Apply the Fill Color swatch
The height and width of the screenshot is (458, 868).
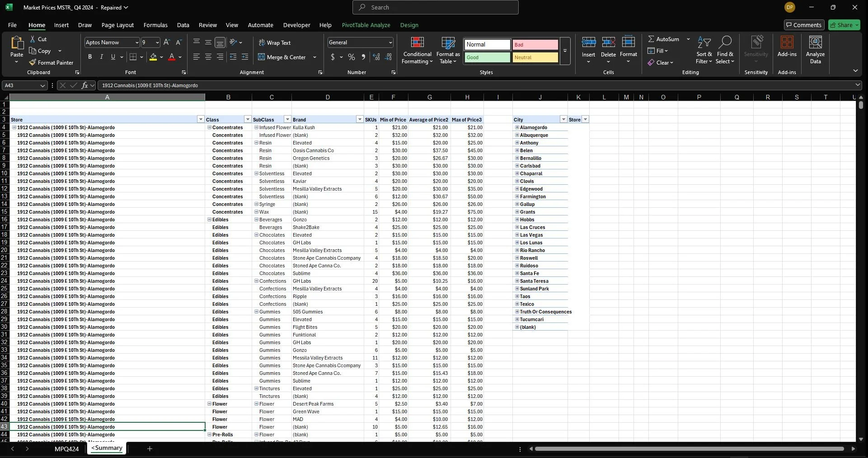click(x=153, y=57)
